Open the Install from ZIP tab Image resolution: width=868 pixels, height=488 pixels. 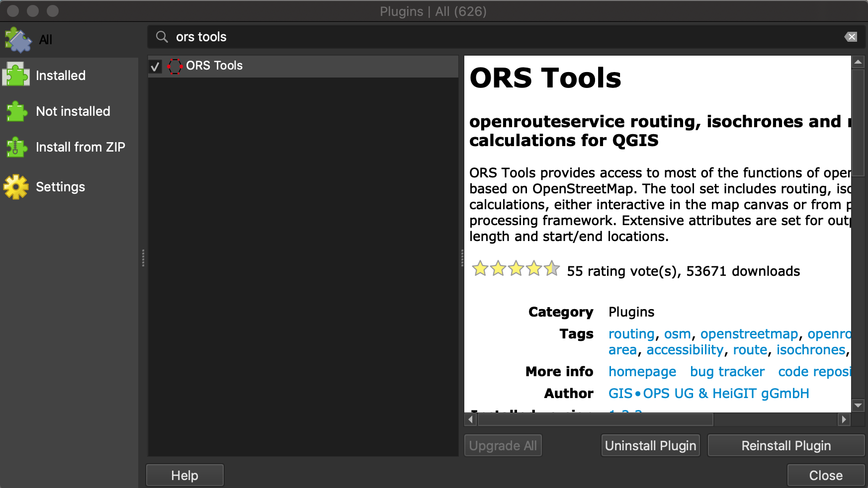pos(69,147)
